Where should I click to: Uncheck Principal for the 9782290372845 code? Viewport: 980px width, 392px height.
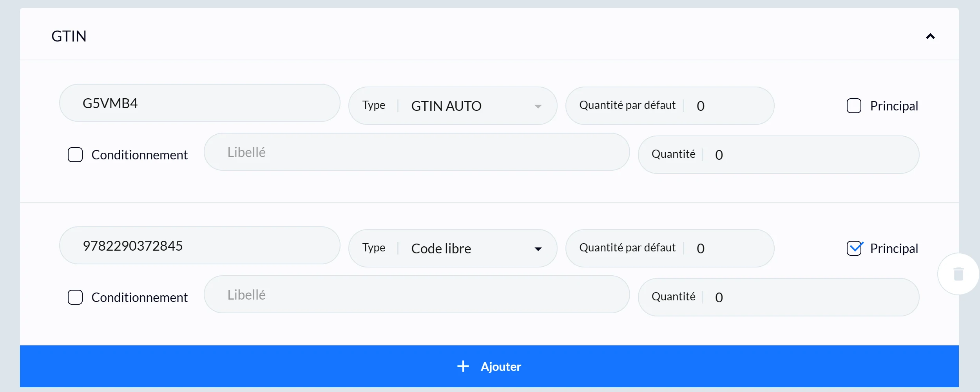pyautogui.click(x=854, y=248)
